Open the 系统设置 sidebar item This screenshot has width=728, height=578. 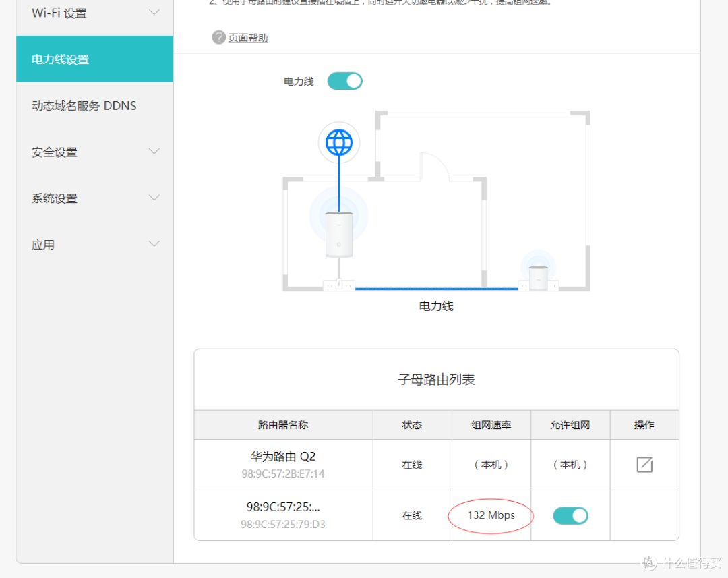(x=95, y=198)
